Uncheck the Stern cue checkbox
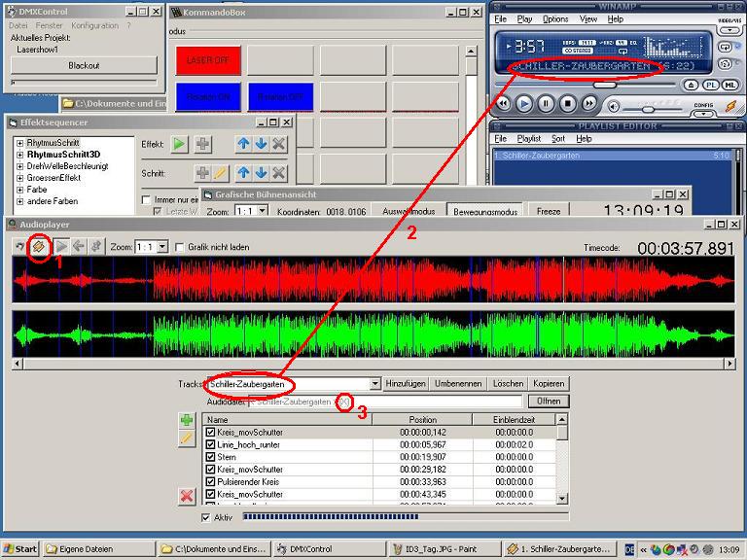The height and width of the screenshot is (560, 747). (210, 457)
